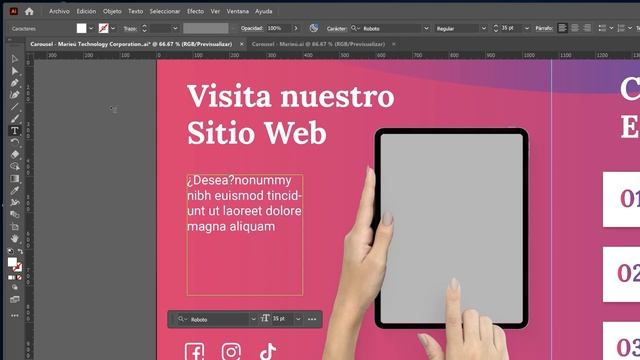The height and width of the screenshot is (360, 640).
Task: Swap fill and stroke colors
Action: pos(20,251)
